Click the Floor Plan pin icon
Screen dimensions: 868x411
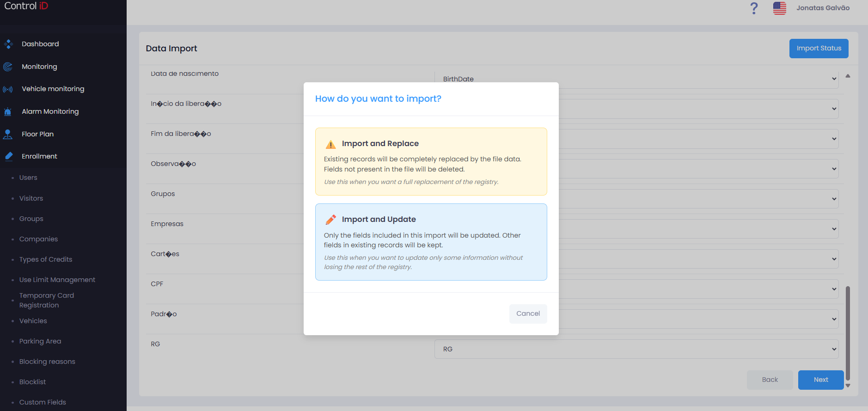(8, 134)
